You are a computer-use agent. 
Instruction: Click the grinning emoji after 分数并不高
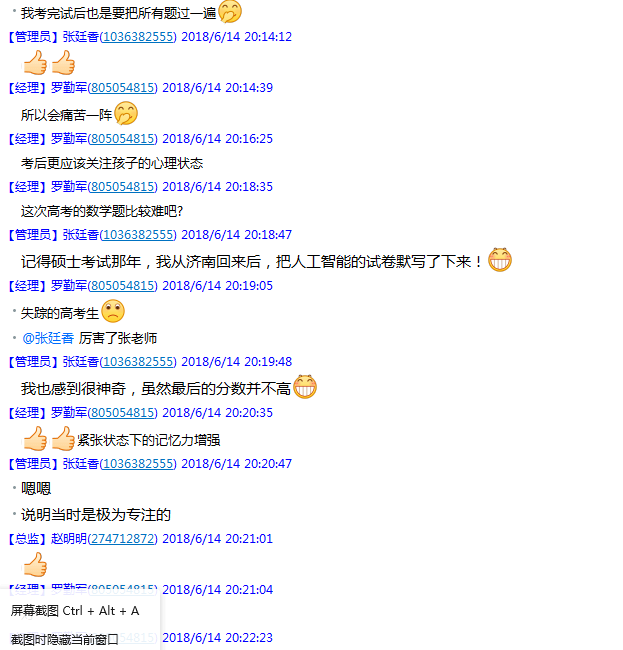(305, 386)
